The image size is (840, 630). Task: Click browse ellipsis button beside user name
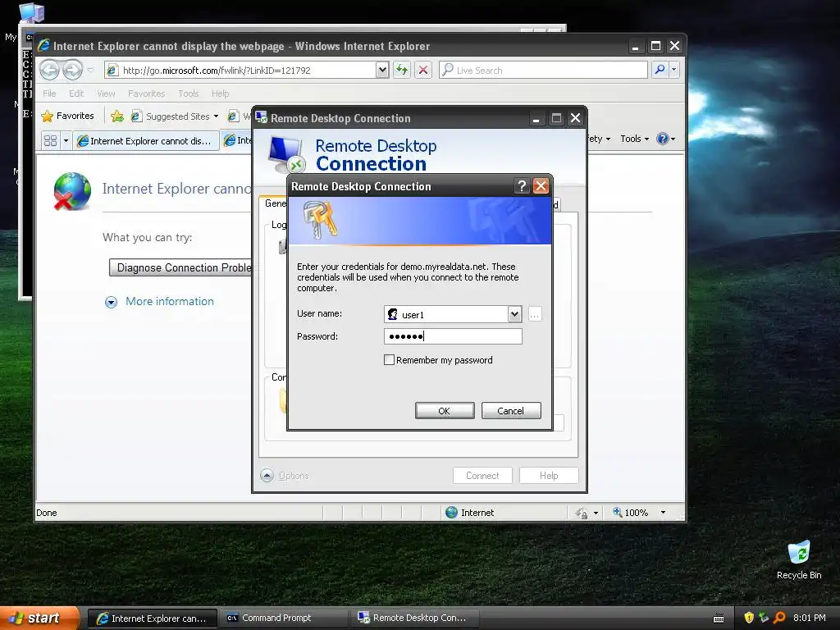535,314
